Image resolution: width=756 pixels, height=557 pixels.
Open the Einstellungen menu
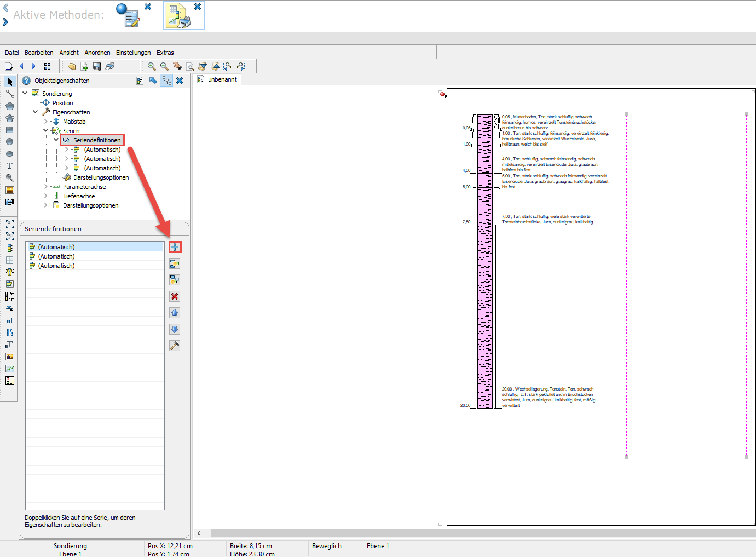pyautogui.click(x=133, y=53)
